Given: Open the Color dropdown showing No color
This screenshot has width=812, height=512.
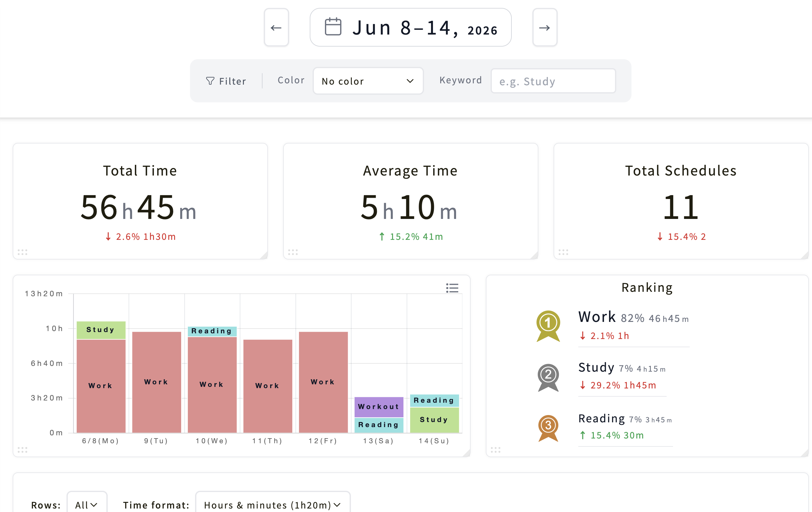Looking at the screenshot, I should pyautogui.click(x=368, y=81).
